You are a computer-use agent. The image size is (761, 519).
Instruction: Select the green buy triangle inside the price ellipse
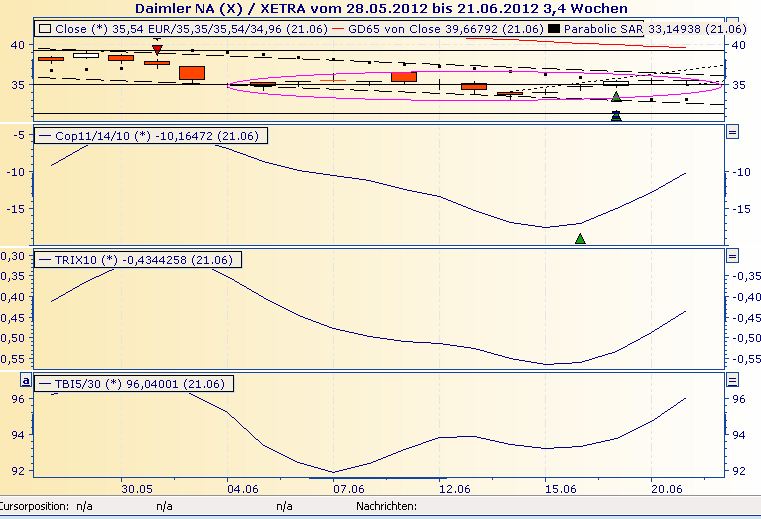tap(616, 97)
